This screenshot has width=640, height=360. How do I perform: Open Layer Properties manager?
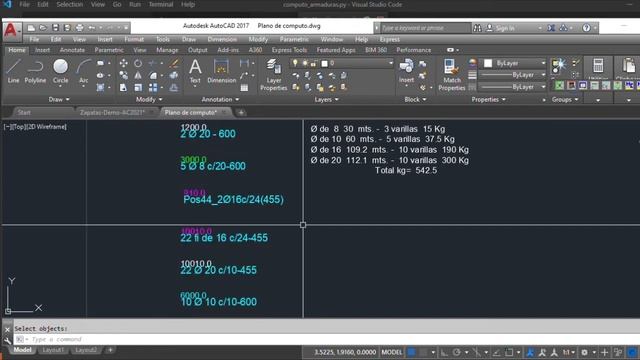pyautogui.click(x=273, y=74)
